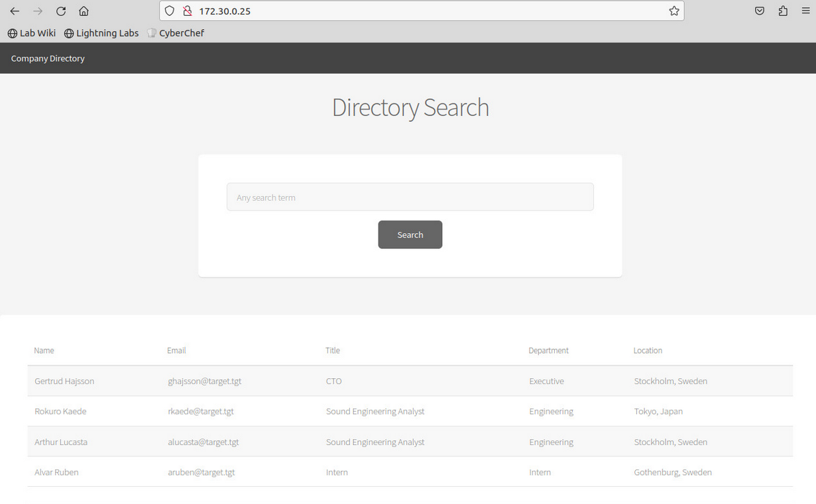
Task: Open the extensions puzzle icon
Action: point(783,11)
